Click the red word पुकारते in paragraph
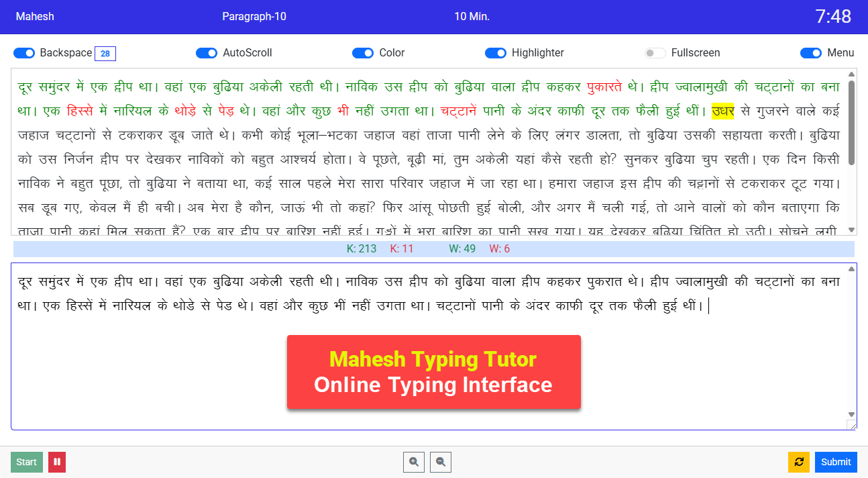Image resolution: width=868 pixels, height=478 pixels. (x=604, y=87)
